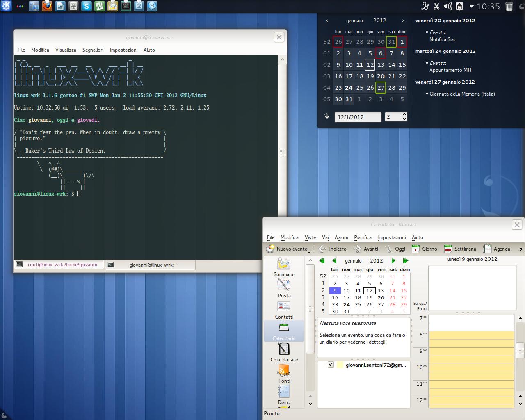525x420 pixels.
Task: Select day 20 in Kontact mini calendar
Action: tap(381, 298)
